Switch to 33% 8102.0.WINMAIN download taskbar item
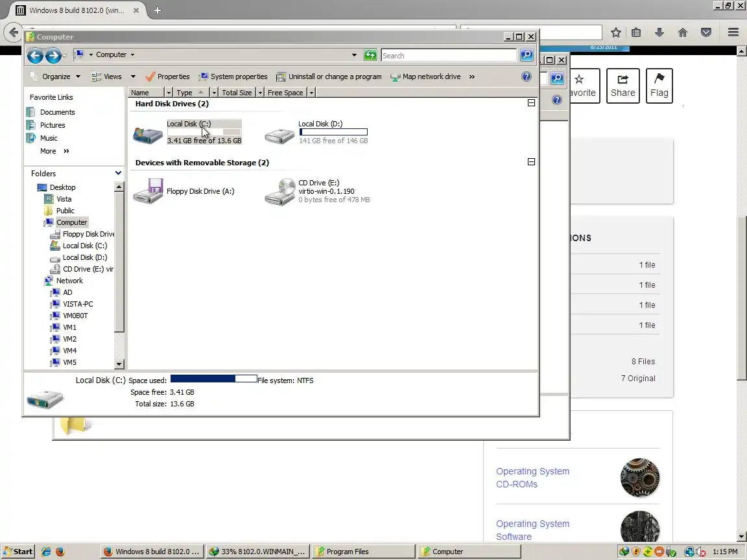Viewport: 747px width, 560px height. [x=257, y=552]
